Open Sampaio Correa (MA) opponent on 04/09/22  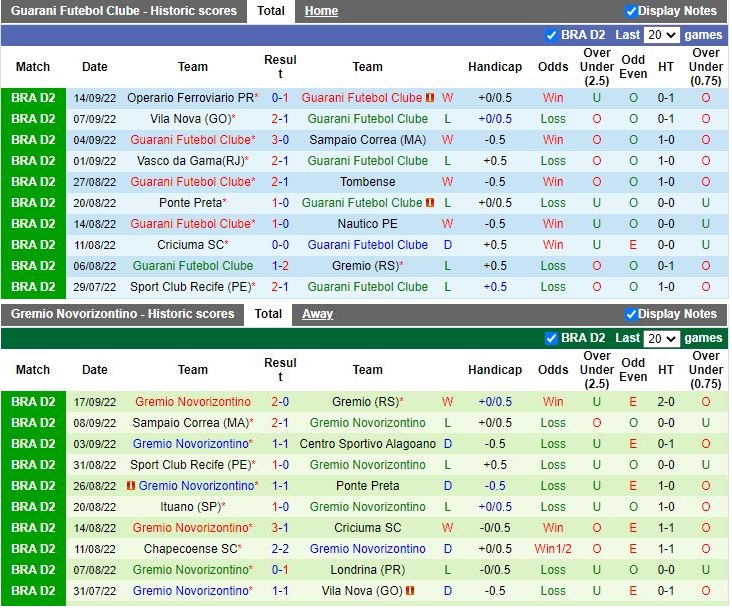coord(367,140)
